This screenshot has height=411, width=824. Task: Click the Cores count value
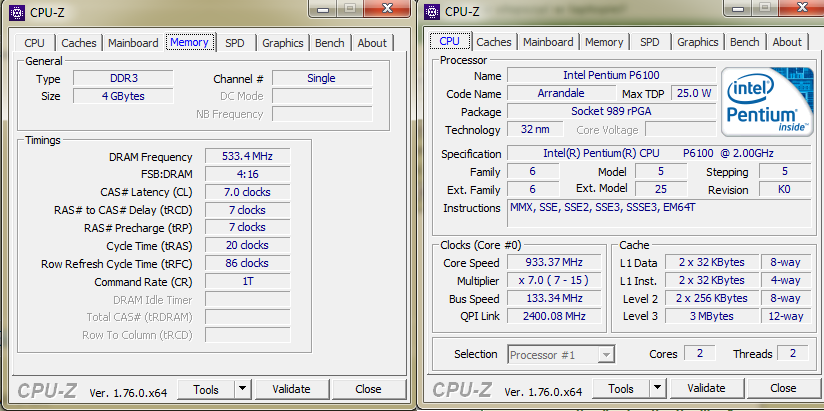699,354
